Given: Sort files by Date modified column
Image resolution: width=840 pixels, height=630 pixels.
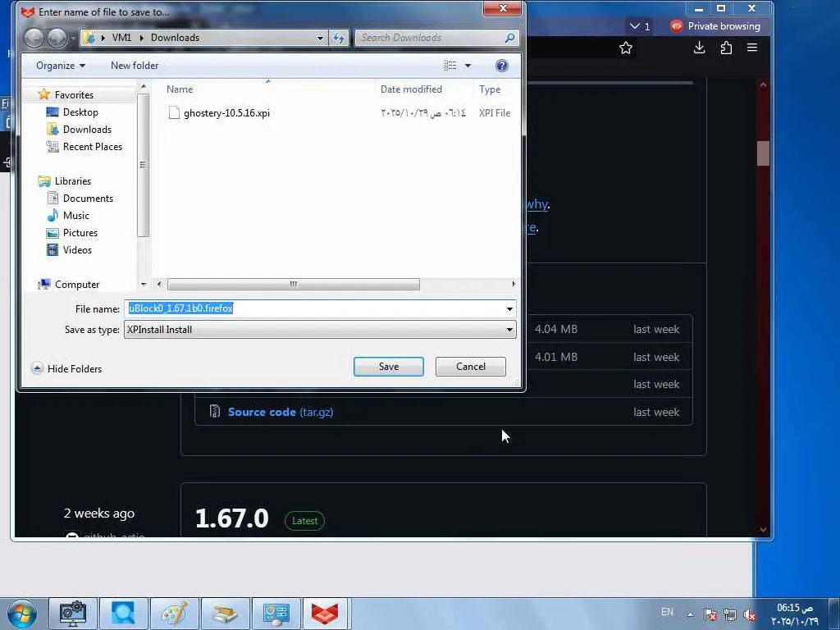Looking at the screenshot, I should 411,89.
